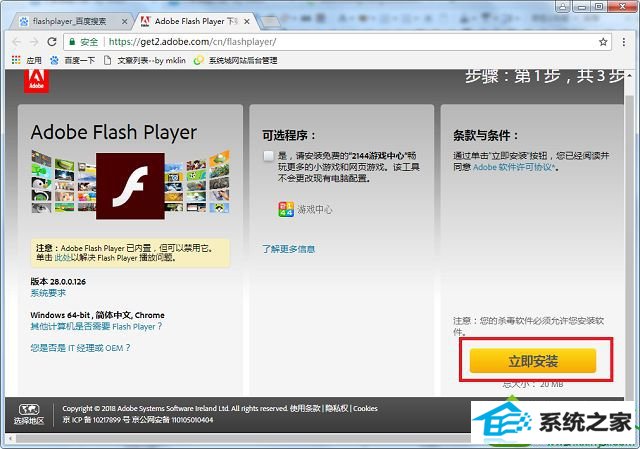Click the horizontal scrollbar left arrow
The height and width of the screenshot is (449, 640).
point(10,439)
